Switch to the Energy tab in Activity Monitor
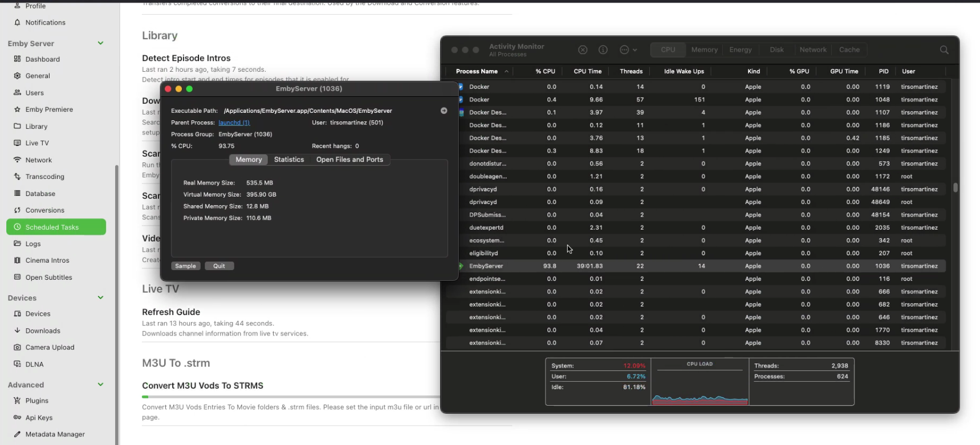Image resolution: width=980 pixels, height=445 pixels. coord(740,50)
